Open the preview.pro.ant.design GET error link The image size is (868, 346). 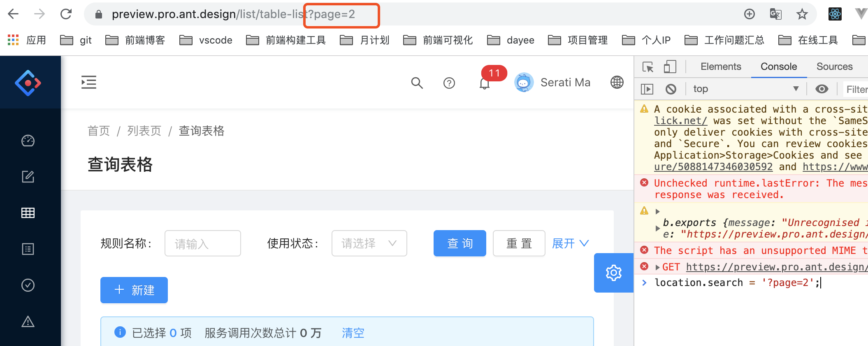point(777,267)
